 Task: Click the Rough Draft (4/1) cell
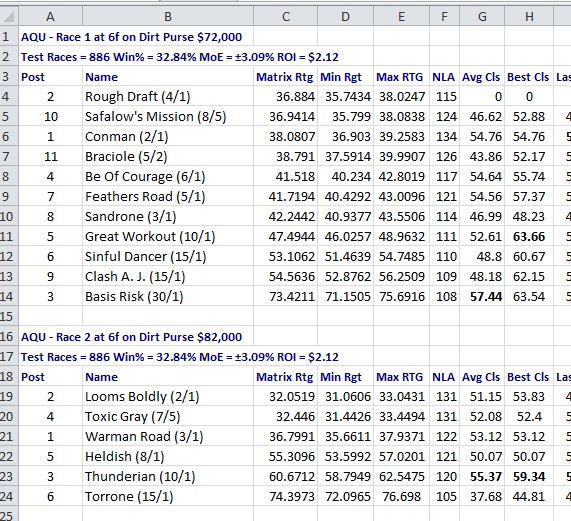(x=168, y=96)
